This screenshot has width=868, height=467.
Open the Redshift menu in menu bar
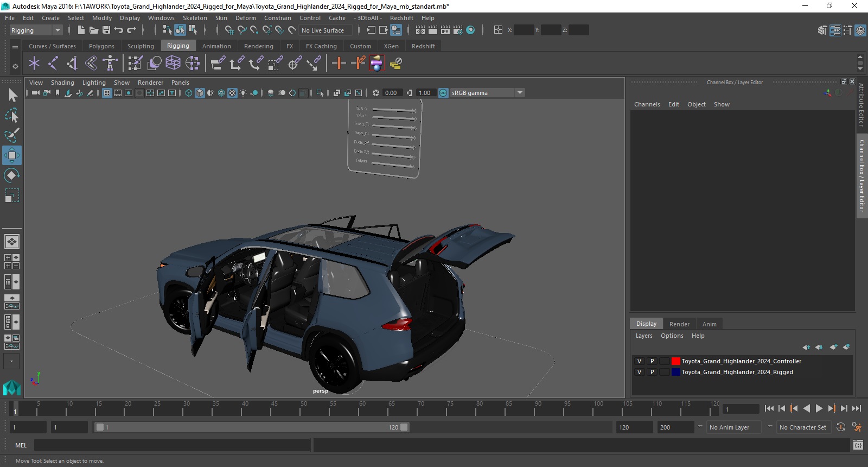tap(401, 18)
